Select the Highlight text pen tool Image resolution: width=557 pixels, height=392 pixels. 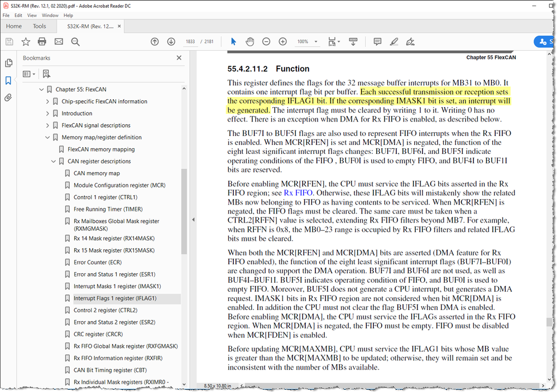coord(393,41)
